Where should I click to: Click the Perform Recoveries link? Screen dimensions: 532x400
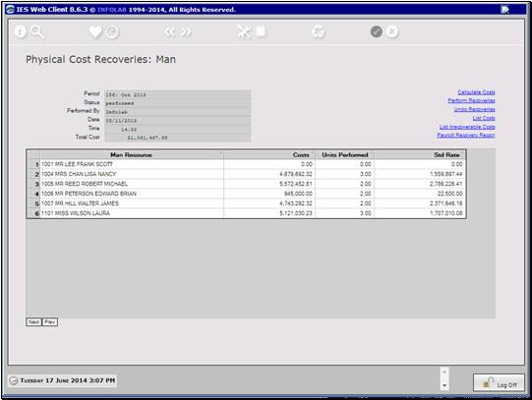pyautogui.click(x=471, y=100)
